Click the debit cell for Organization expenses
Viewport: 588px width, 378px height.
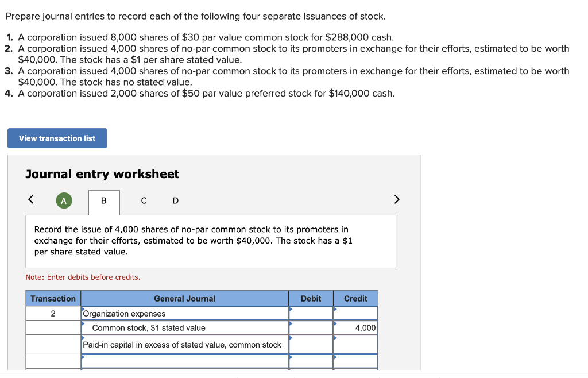310,314
